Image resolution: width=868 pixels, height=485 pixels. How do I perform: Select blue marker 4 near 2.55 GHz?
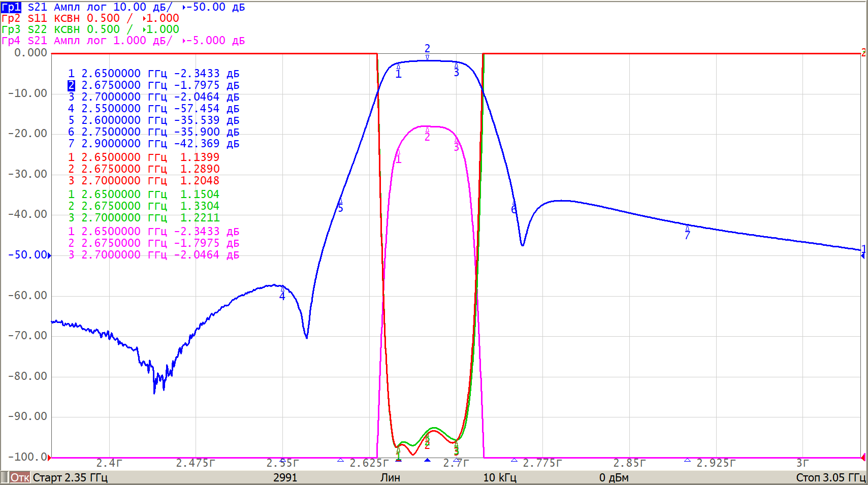[282, 296]
